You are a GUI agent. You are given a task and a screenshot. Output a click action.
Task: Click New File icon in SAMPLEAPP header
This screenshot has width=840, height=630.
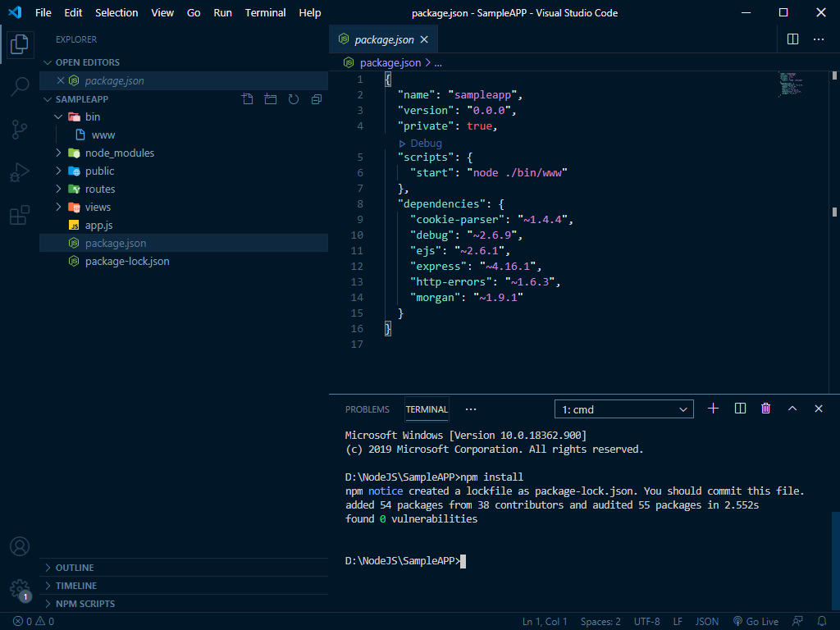tap(248, 99)
